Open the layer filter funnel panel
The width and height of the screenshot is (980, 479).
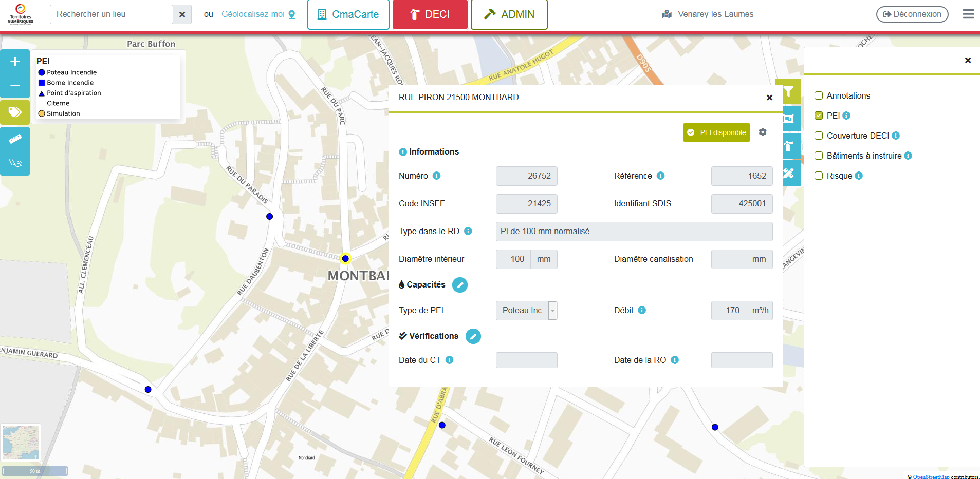point(788,92)
